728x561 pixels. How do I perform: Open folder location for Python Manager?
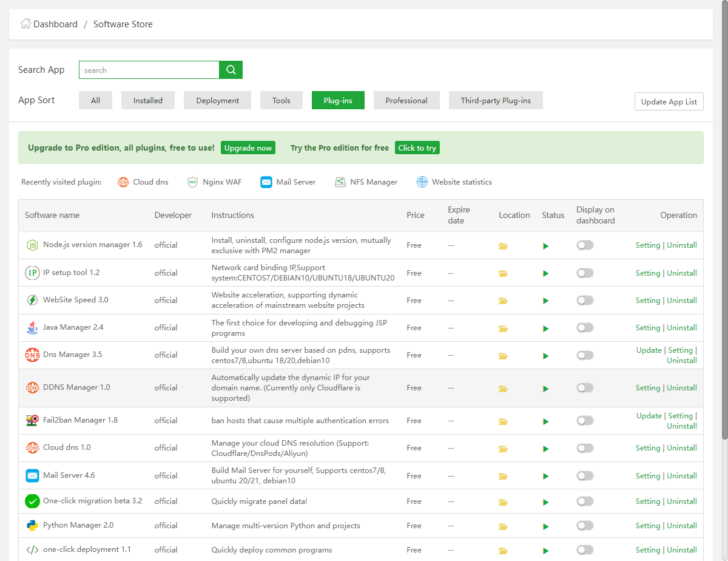[503, 526]
